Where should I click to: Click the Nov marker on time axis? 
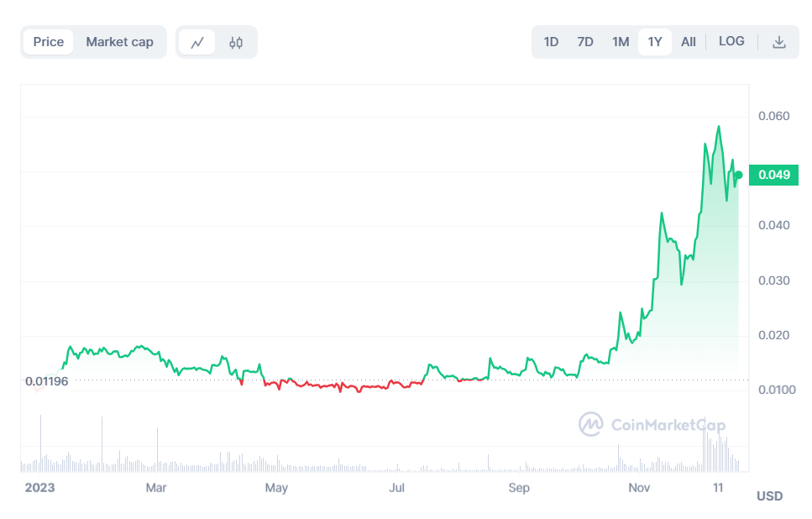click(640, 487)
